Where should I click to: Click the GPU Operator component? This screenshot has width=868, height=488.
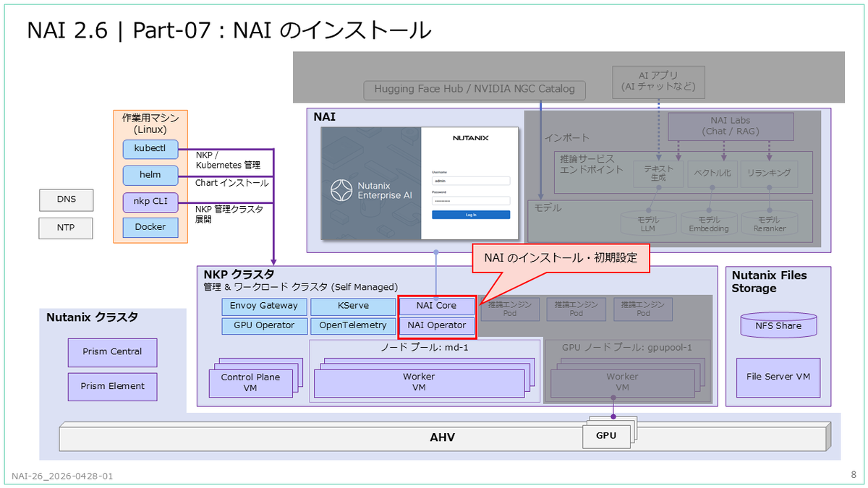point(264,325)
